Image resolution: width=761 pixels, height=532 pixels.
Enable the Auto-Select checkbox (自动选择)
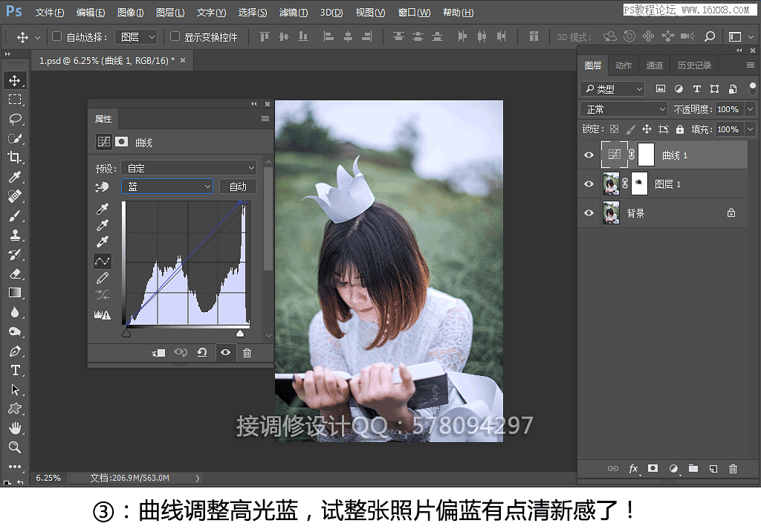pyautogui.click(x=56, y=36)
